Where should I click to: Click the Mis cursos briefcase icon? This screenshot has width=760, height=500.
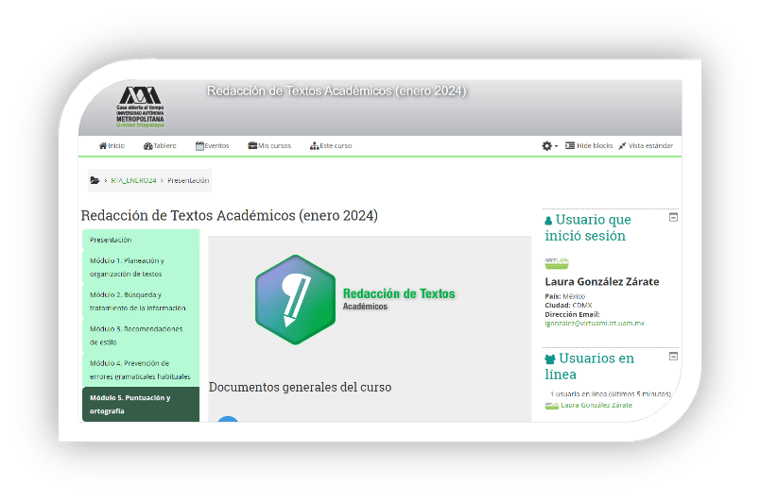pos(253,146)
